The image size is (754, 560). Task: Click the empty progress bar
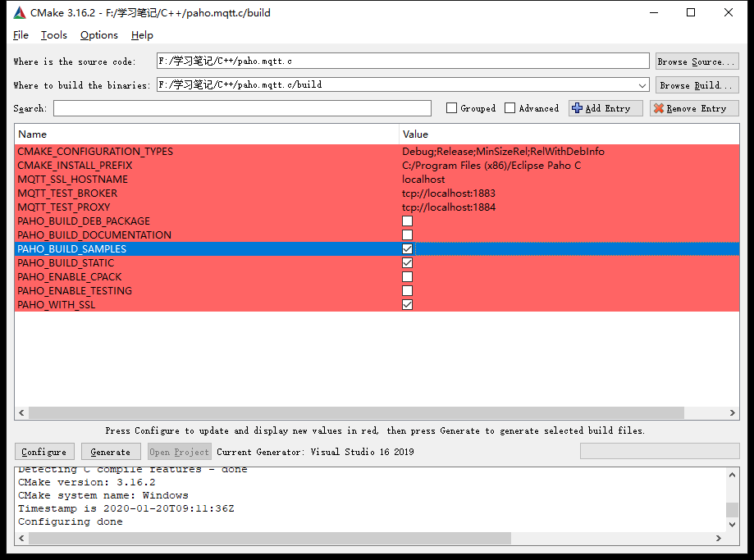pyautogui.click(x=660, y=452)
